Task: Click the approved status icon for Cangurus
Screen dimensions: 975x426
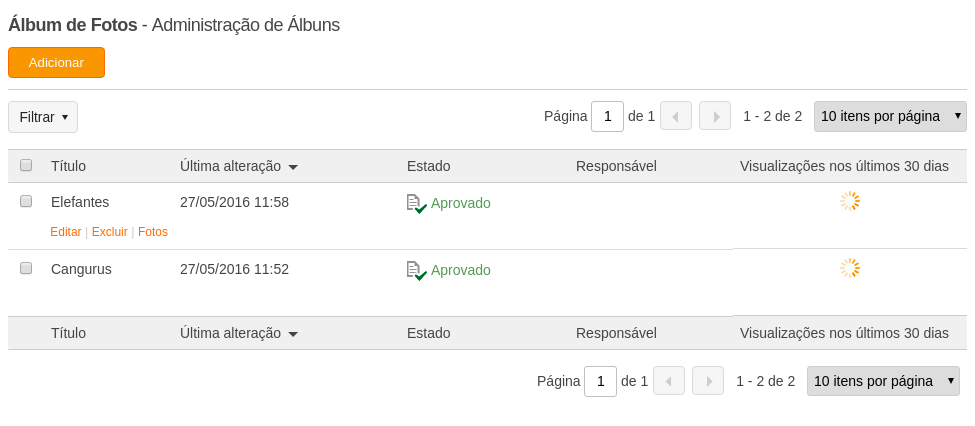Action: (417, 271)
